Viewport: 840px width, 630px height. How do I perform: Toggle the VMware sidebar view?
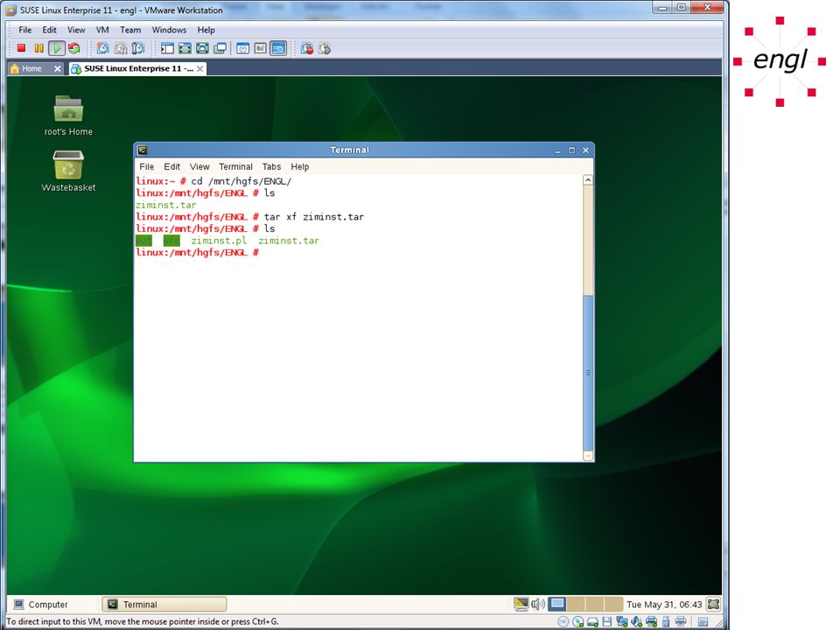167,48
